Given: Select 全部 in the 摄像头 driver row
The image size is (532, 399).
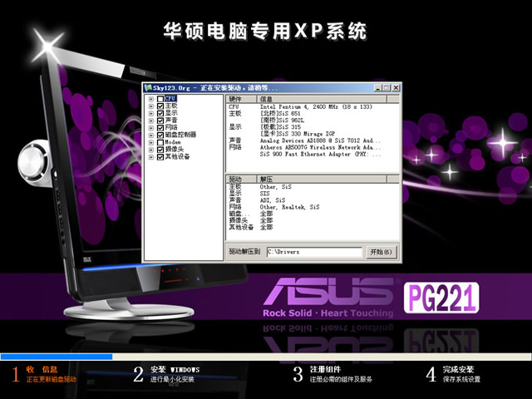Looking at the screenshot, I should (266, 221).
